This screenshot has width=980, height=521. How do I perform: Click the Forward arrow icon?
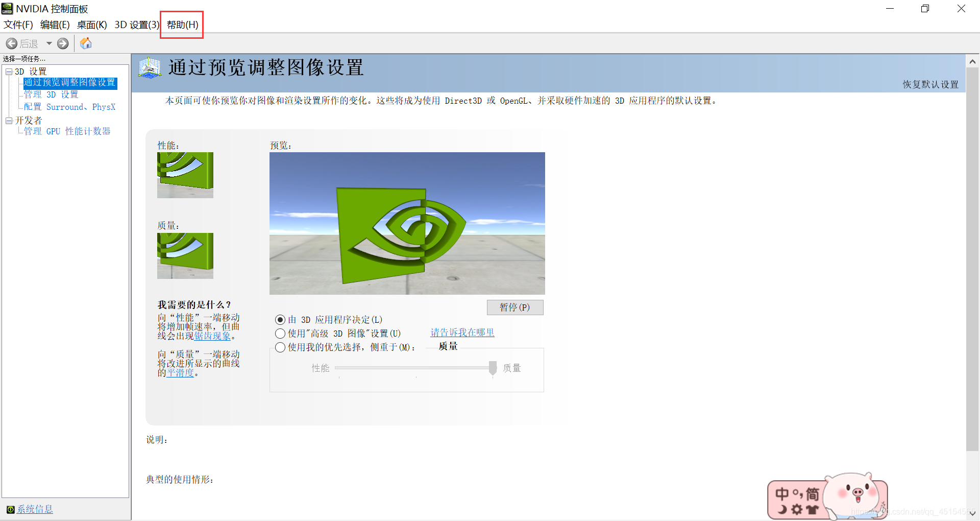(63, 43)
